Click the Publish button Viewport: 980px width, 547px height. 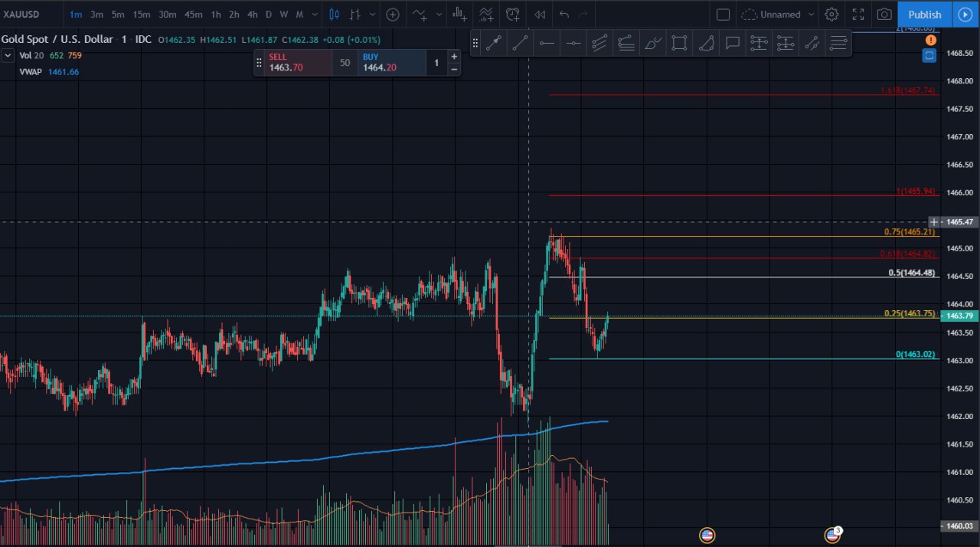coord(925,15)
